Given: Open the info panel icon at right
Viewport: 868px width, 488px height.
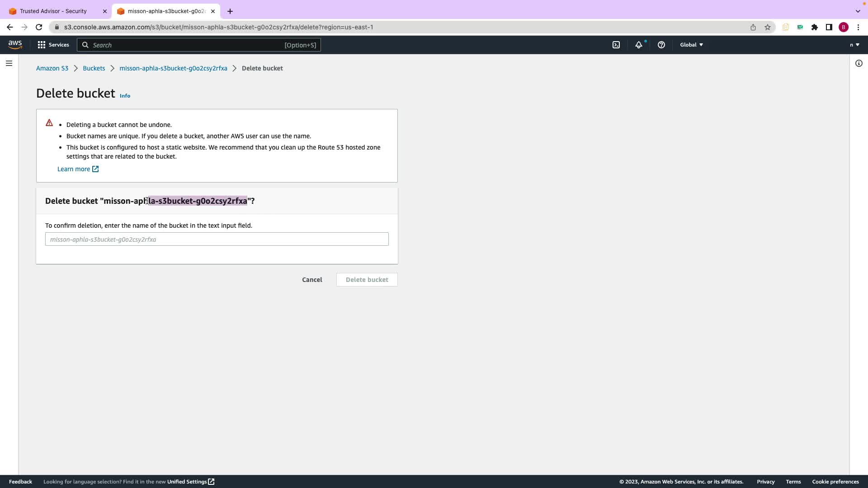Looking at the screenshot, I should 859,63.
